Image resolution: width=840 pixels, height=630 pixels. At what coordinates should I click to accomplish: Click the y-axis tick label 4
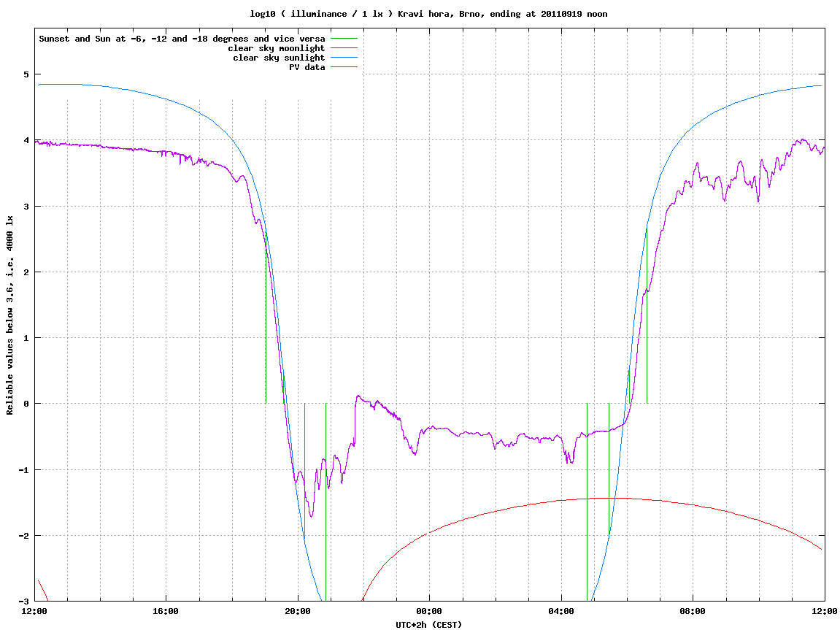(26, 140)
